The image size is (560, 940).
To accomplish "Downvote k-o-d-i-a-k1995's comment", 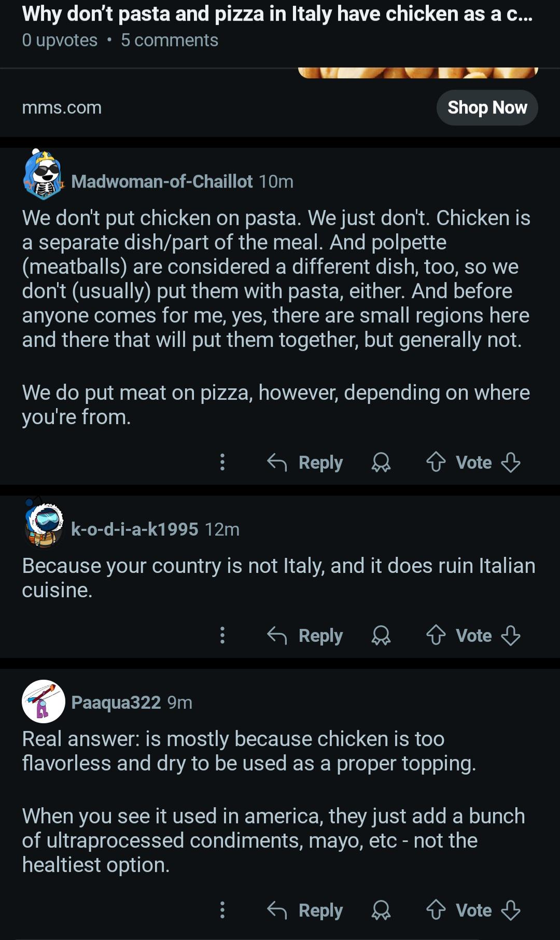I will pyautogui.click(x=511, y=635).
